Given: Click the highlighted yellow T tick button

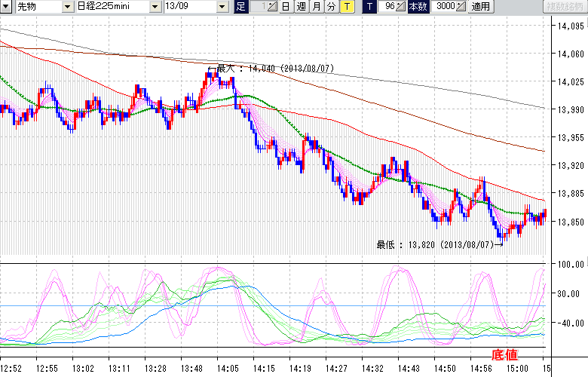Looking at the screenshot, I should coord(347,7).
